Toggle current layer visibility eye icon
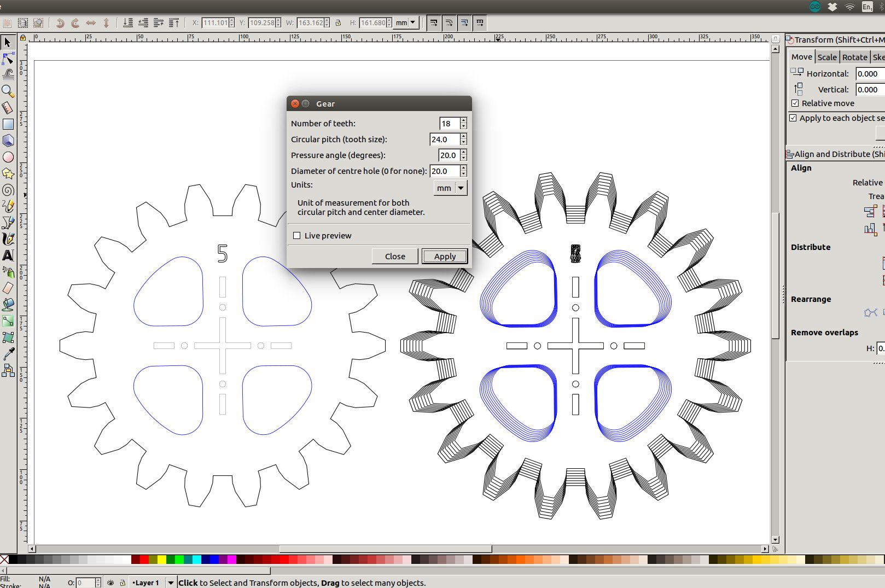The image size is (885, 588). point(110,583)
